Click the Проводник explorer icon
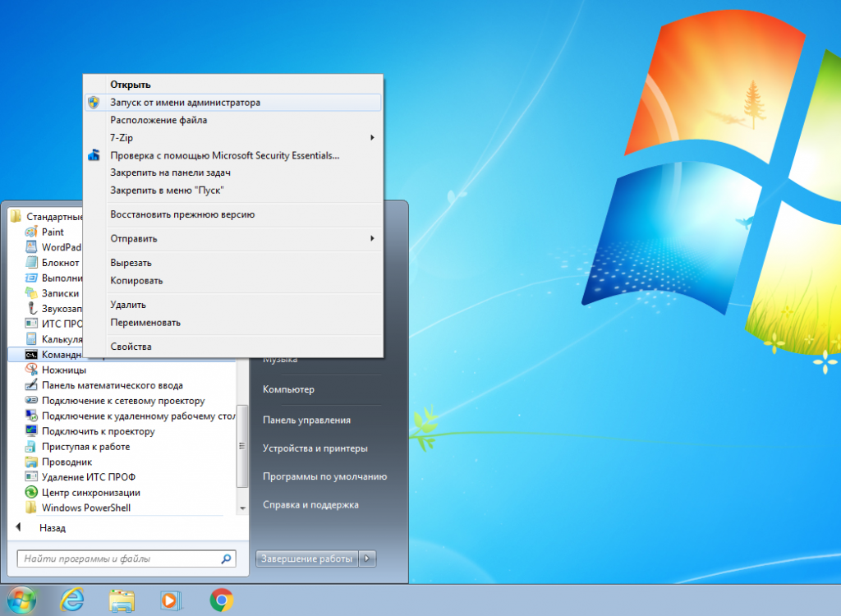This screenshot has width=841, height=616. coord(31,462)
